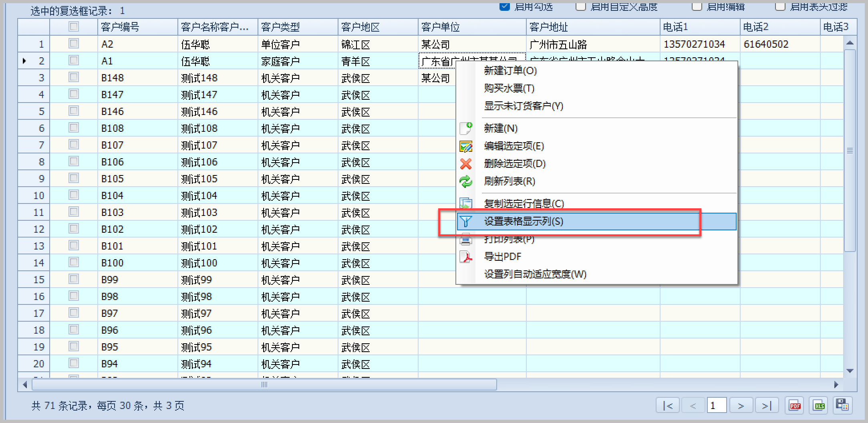Click cell 锦江区 in row 1
The image size is (868, 423).
tap(378, 44)
